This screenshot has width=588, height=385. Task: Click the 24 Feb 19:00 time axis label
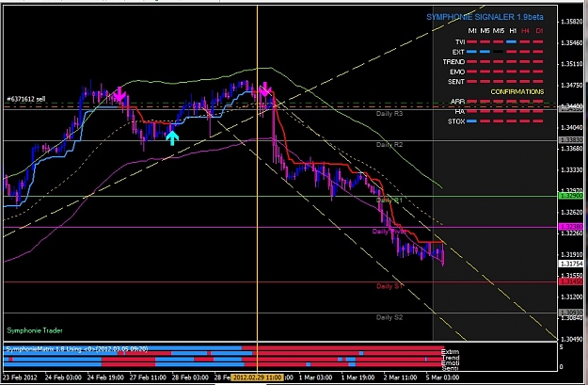pyautogui.click(x=105, y=377)
